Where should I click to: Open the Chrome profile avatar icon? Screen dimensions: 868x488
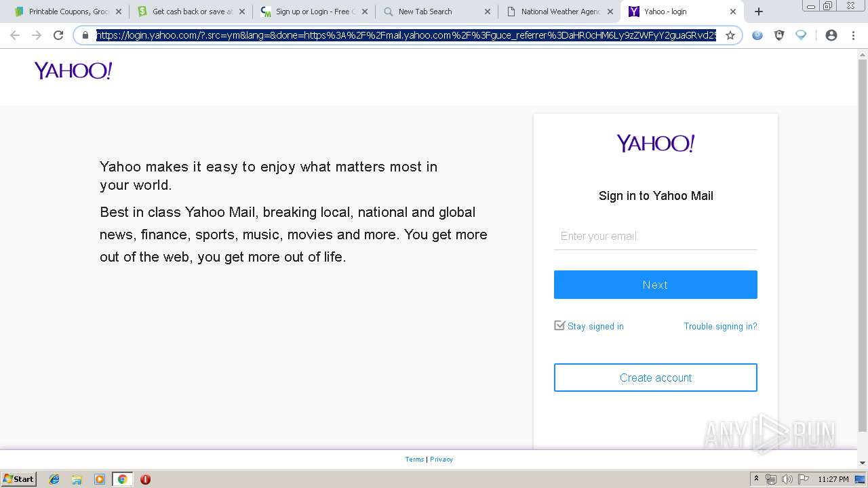(x=831, y=35)
